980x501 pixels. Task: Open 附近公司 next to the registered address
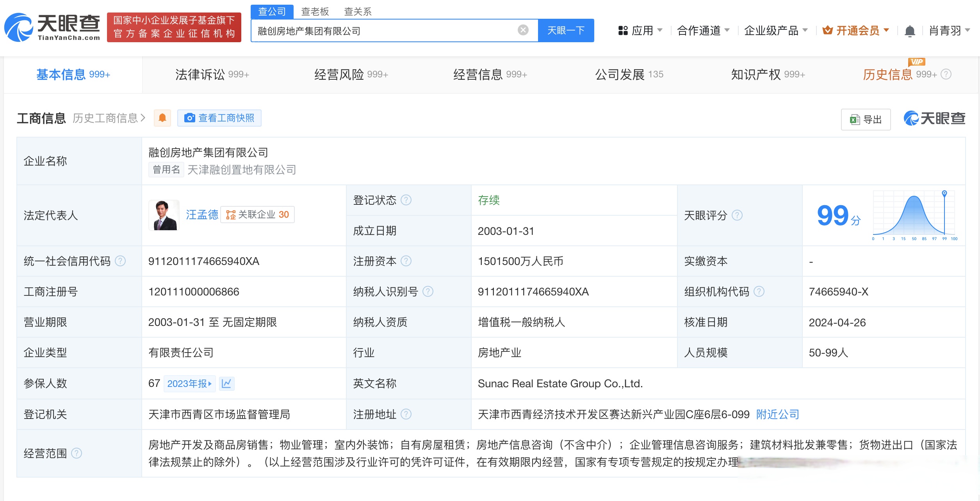(777, 414)
